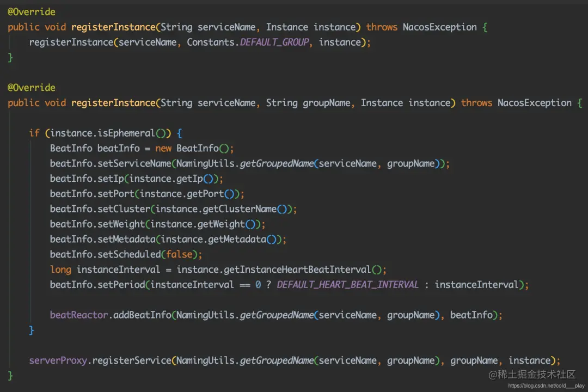Select the addBeatInfo method call
Image resolution: width=588 pixels, height=392 pixels.
[x=142, y=315]
